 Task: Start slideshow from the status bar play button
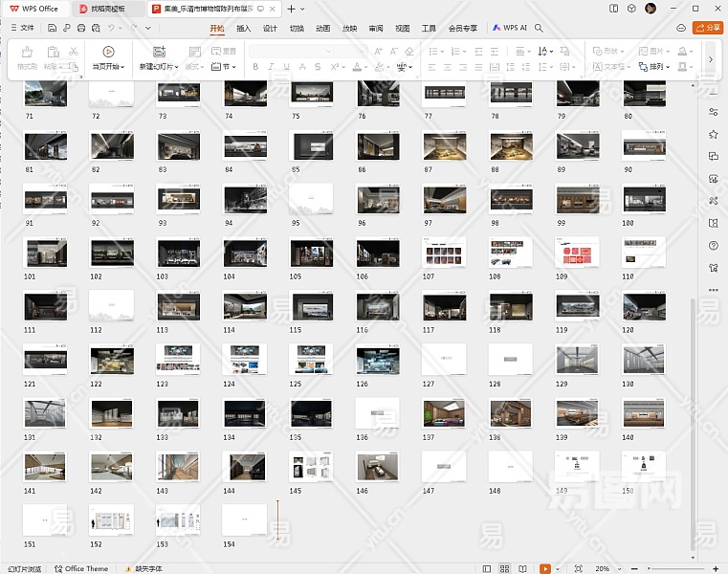545,568
